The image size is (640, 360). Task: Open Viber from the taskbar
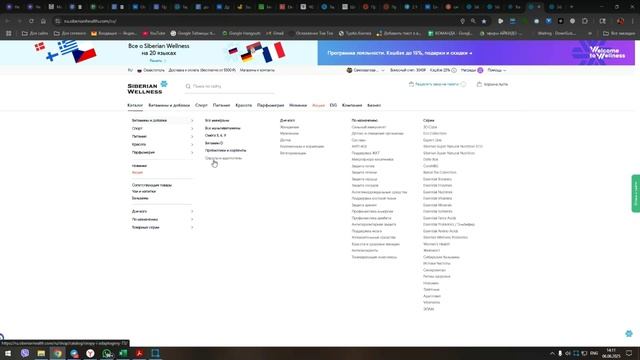click(x=25, y=353)
